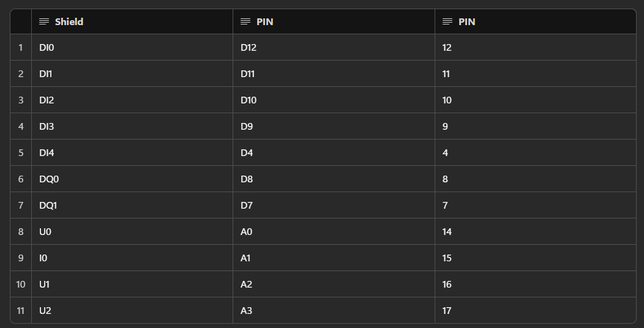Click the text-type icon beside the Shield header
Screen dimensions: 644x328
(x=44, y=21)
